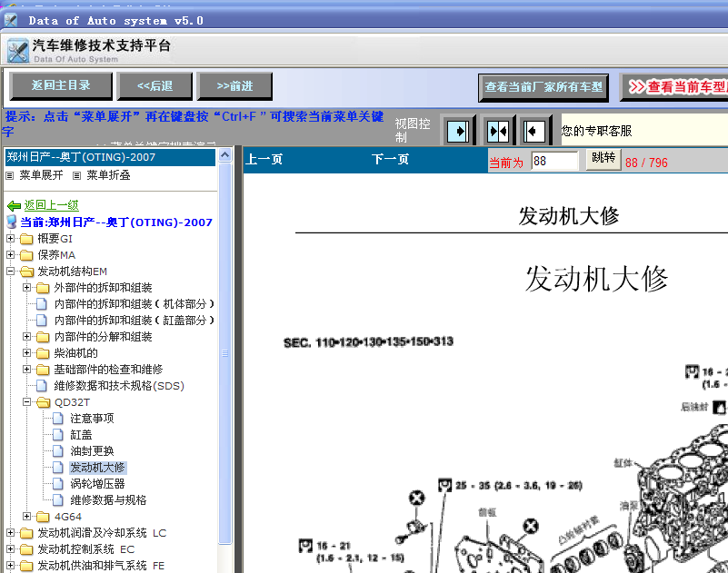This screenshot has height=573, width=728.
Task: Click the view control collapse-left arrow icon
Action: (534, 132)
